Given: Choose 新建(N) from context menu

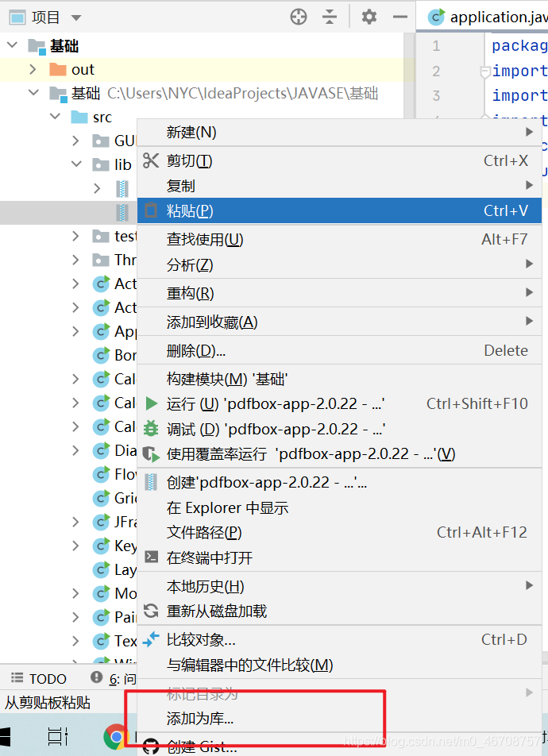Looking at the screenshot, I should (339, 132).
